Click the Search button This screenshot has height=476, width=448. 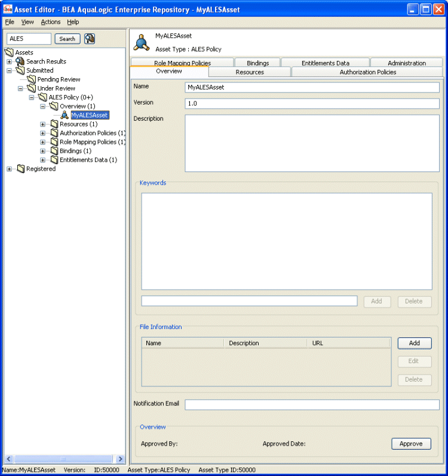(67, 39)
